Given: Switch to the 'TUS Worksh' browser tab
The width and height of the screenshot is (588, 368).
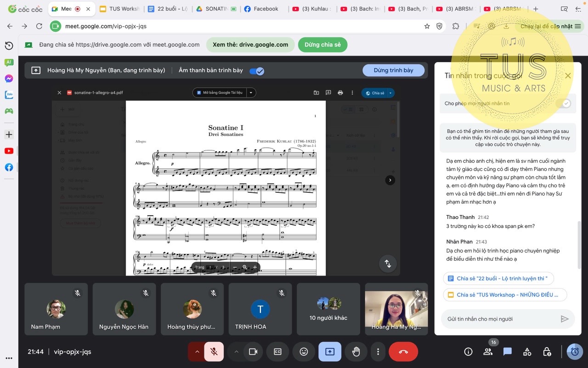Looking at the screenshot, I should tap(119, 9).
